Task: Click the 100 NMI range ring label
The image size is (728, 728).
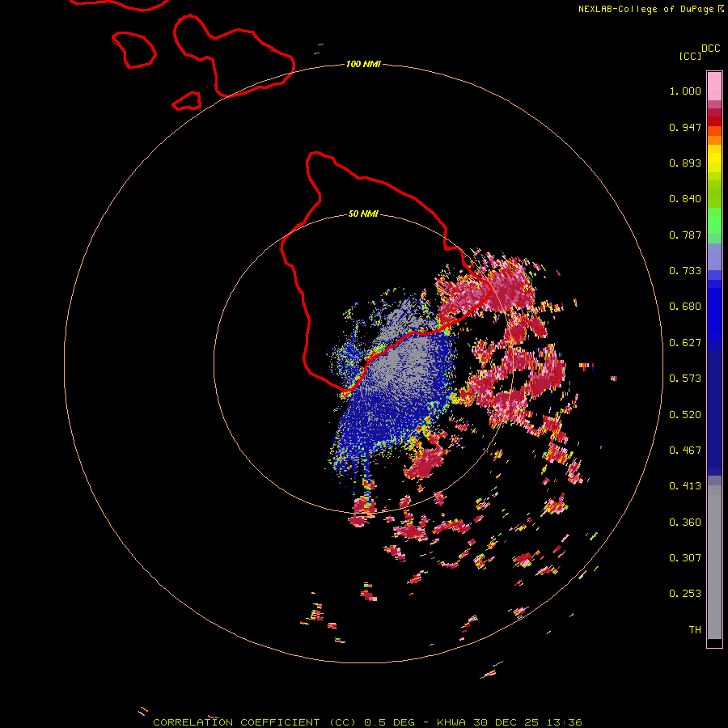Action: pos(363,64)
